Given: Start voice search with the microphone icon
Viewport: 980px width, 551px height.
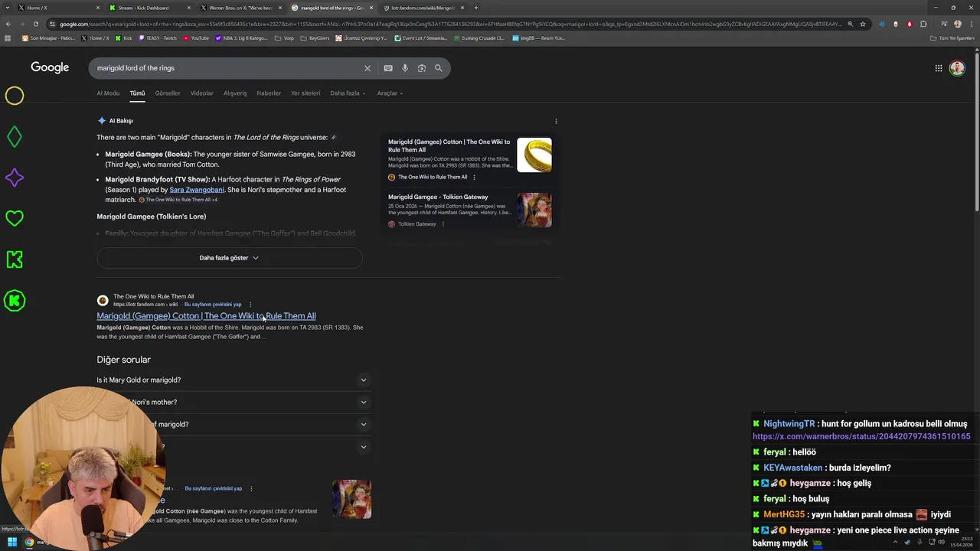Looking at the screenshot, I should point(405,68).
